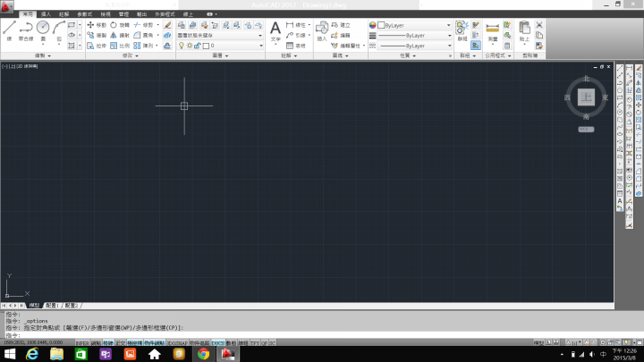This screenshot has height=362, width=644.
Task: Toggle QP quick properties in status bar
Action: click(264, 342)
